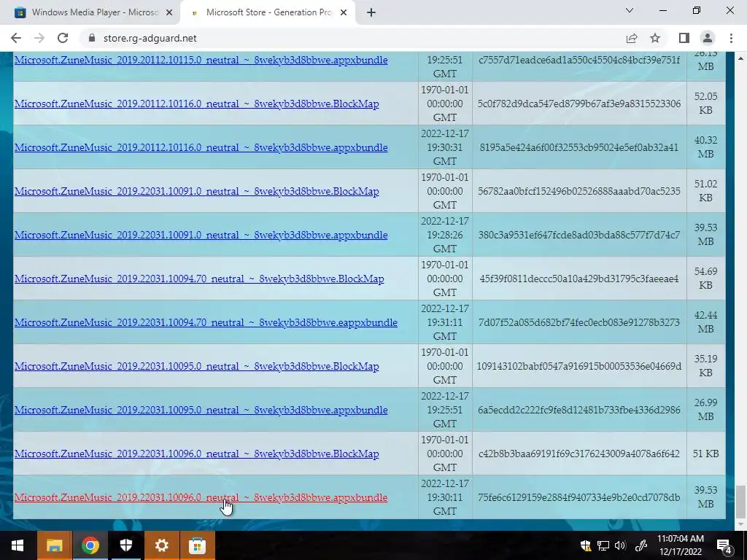The image size is (747, 560).
Task: Download ZuneMusic 2019.20112.10116.0 appxbundle
Action: point(201,147)
